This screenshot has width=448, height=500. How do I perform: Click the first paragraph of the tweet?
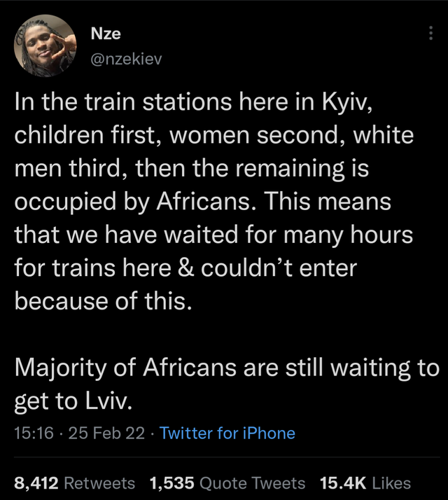pos(213,202)
